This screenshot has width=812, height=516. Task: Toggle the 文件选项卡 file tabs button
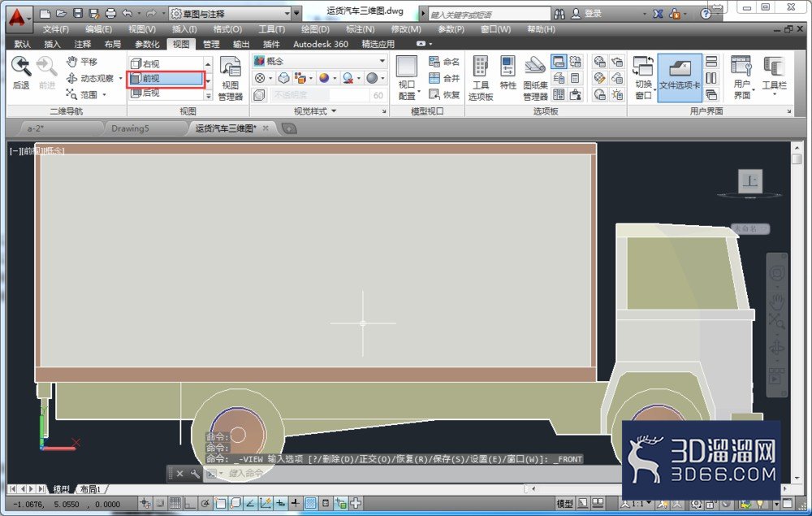coord(680,78)
